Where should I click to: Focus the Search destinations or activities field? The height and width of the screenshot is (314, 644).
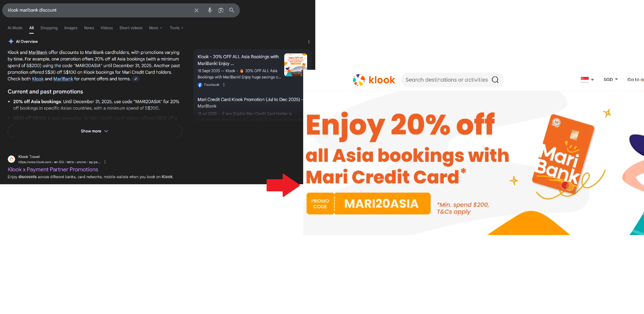point(447,80)
